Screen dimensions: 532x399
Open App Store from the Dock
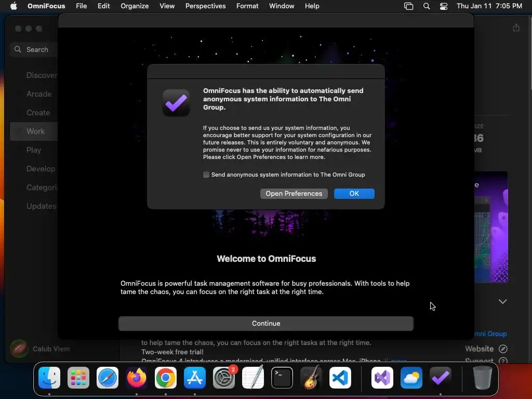tap(195, 378)
